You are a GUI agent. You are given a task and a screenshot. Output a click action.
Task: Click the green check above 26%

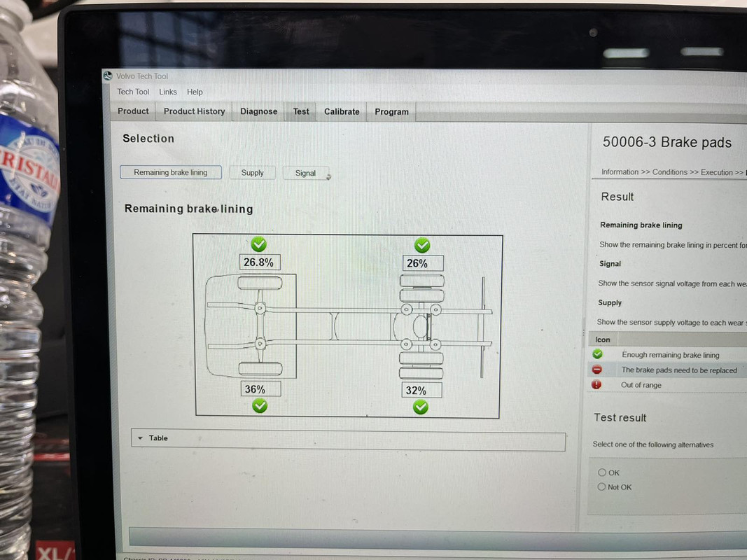click(422, 245)
